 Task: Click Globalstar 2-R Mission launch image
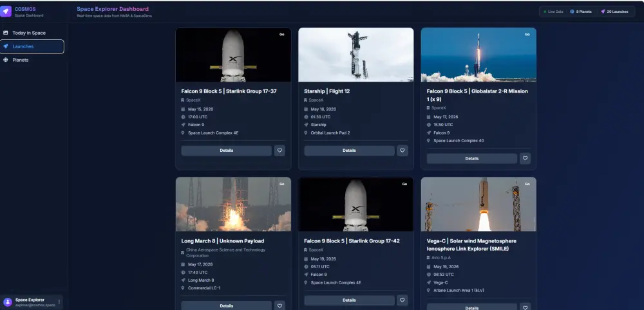click(478, 55)
